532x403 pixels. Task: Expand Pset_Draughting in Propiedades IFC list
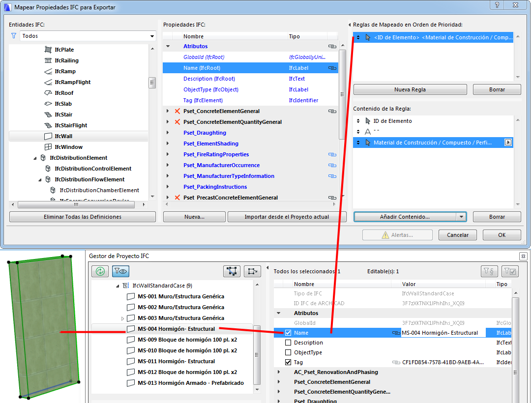click(168, 133)
